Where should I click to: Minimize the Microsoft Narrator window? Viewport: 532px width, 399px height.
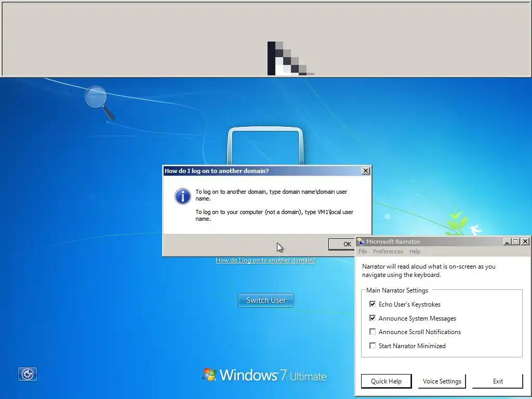(x=507, y=242)
